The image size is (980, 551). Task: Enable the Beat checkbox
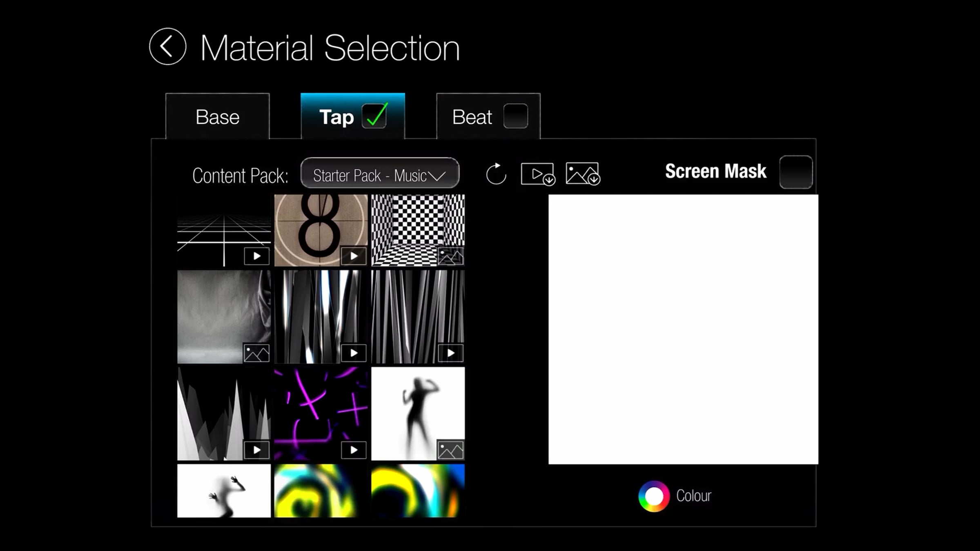tap(515, 116)
